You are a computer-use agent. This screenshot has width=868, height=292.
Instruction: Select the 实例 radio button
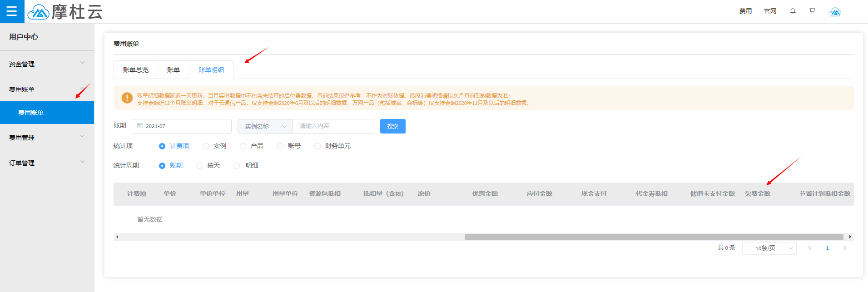[x=206, y=146]
